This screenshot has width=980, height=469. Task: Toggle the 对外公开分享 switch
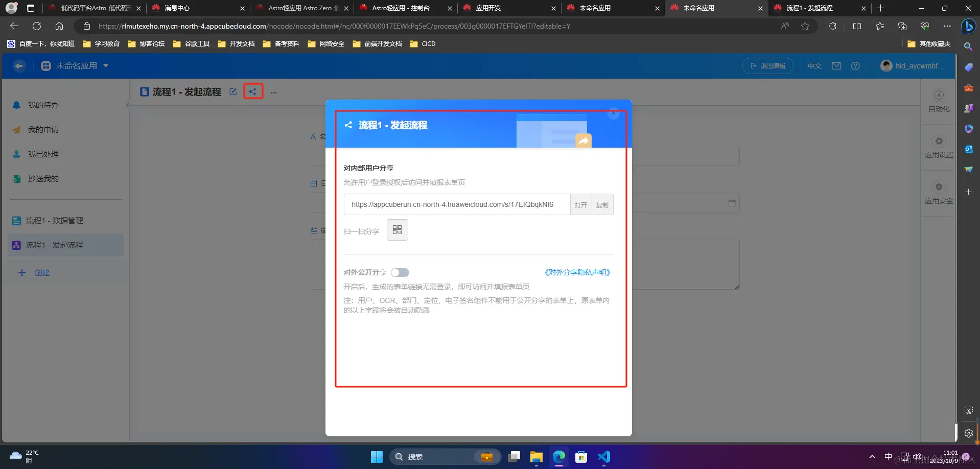point(400,272)
